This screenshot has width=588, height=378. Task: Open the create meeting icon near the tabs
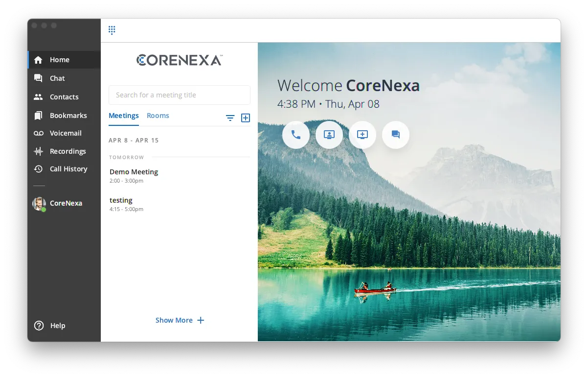(246, 118)
